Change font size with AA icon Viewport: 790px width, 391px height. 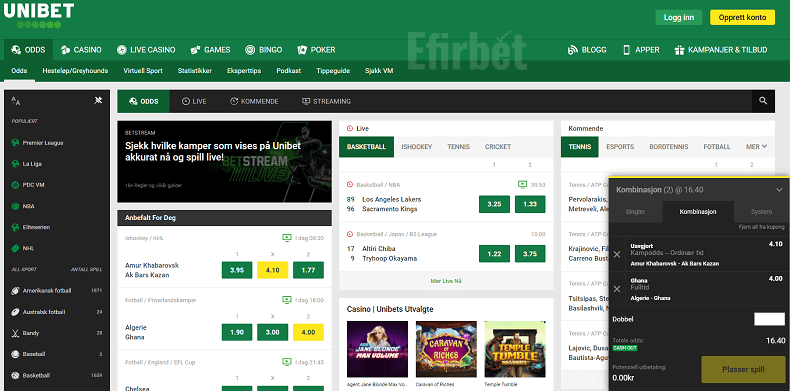click(x=16, y=101)
